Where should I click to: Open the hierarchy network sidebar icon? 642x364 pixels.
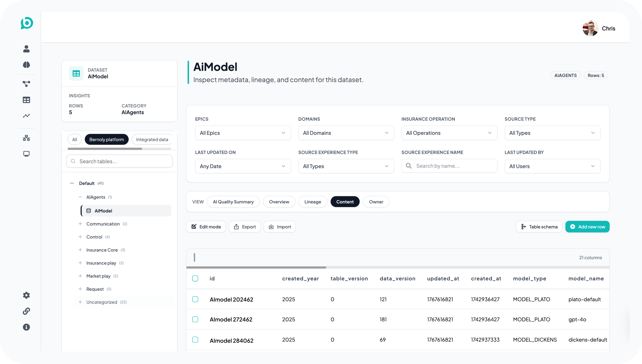(x=26, y=138)
